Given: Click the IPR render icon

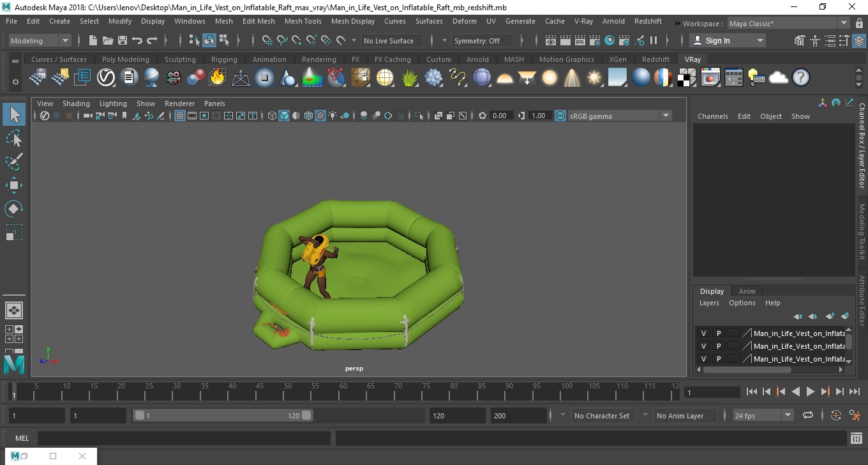Looking at the screenshot, I should (x=580, y=40).
